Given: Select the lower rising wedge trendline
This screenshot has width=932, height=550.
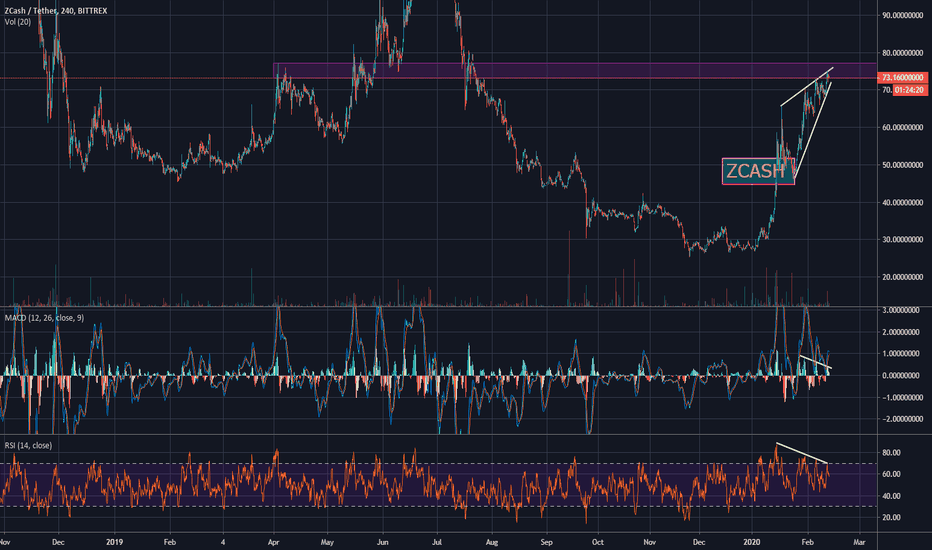Looking at the screenshot, I should pos(813,130).
